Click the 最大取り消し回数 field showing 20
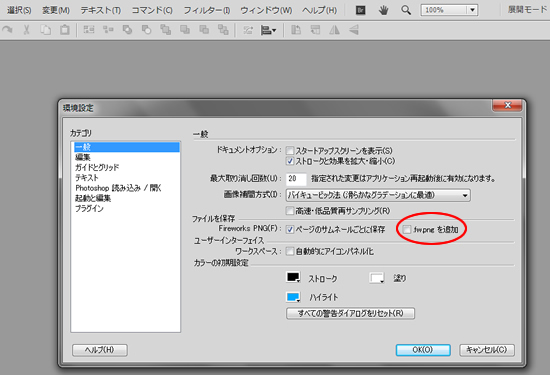 click(296, 179)
